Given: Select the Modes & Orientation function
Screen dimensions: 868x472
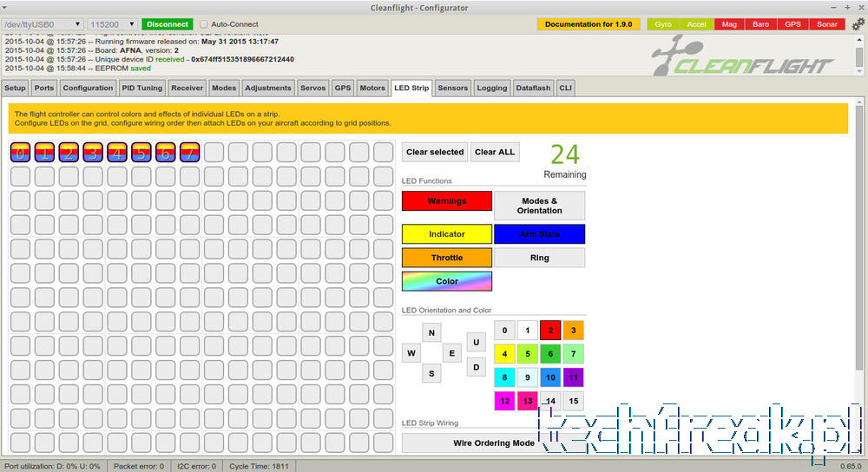Looking at the screenshot, I should (x=539, y=206).
